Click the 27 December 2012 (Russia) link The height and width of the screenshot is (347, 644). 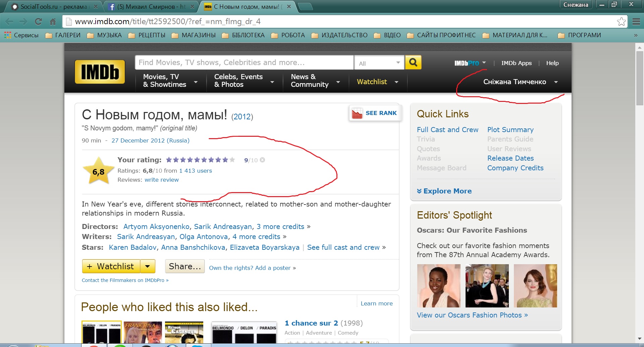tap(150, 140)
